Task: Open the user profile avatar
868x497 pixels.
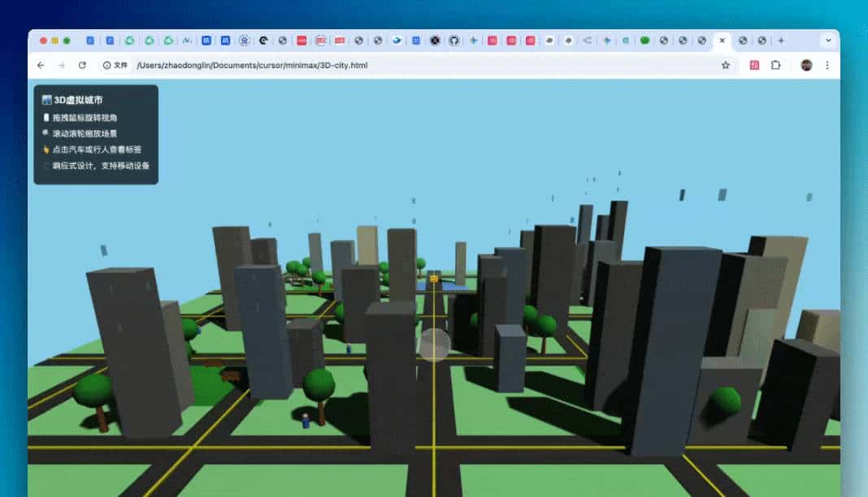Action: point(806,65)
